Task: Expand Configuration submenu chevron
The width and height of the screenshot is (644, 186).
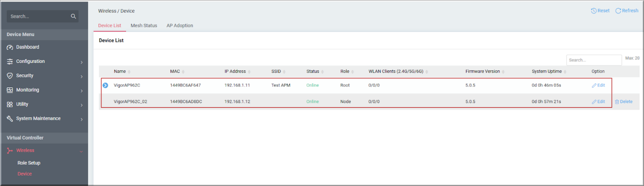Action: [81, 62]
